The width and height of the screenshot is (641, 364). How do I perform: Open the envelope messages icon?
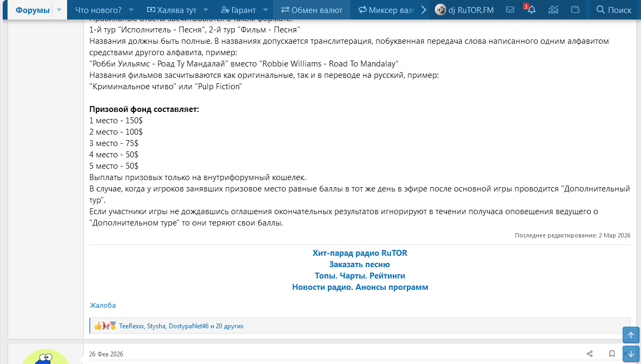tap(510, 10)
